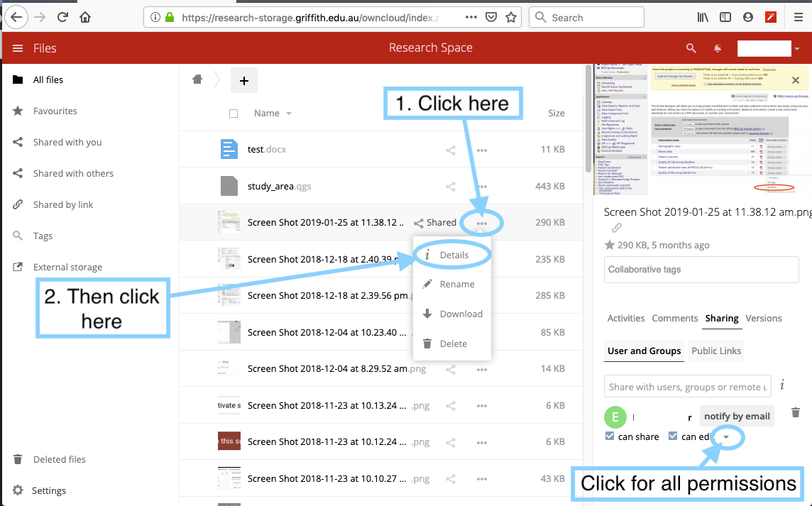Select Details in the context menu
Screen dimensions: 812x506
(x=454, y=255)
